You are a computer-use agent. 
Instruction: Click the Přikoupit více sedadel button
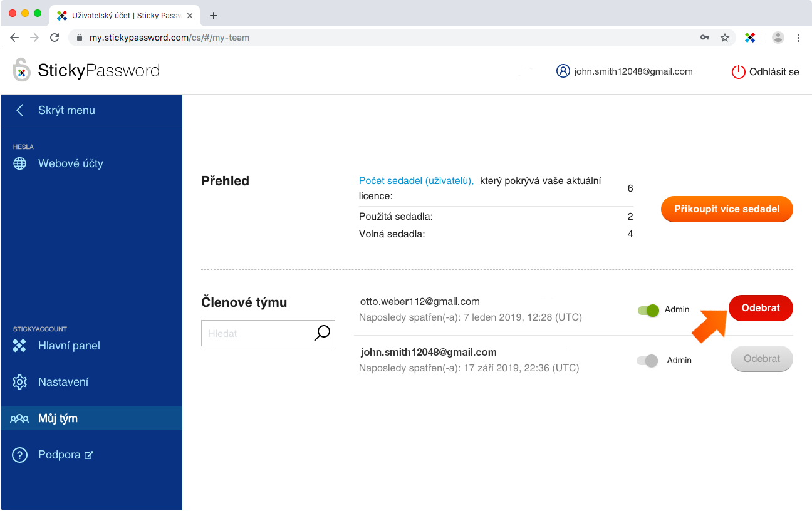click(727, 209)
